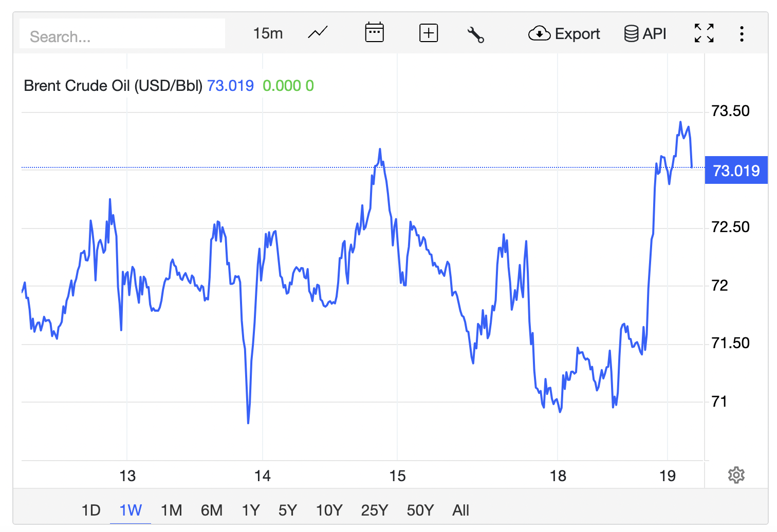Select the 1W time range
Viewport: 777px width, 532px height.
coord(131,510)
